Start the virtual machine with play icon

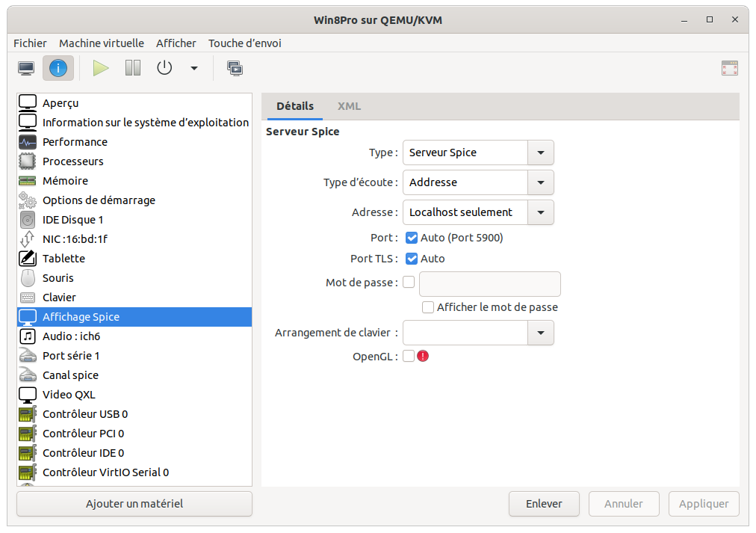pyautogui.click(x=101, y=68)
